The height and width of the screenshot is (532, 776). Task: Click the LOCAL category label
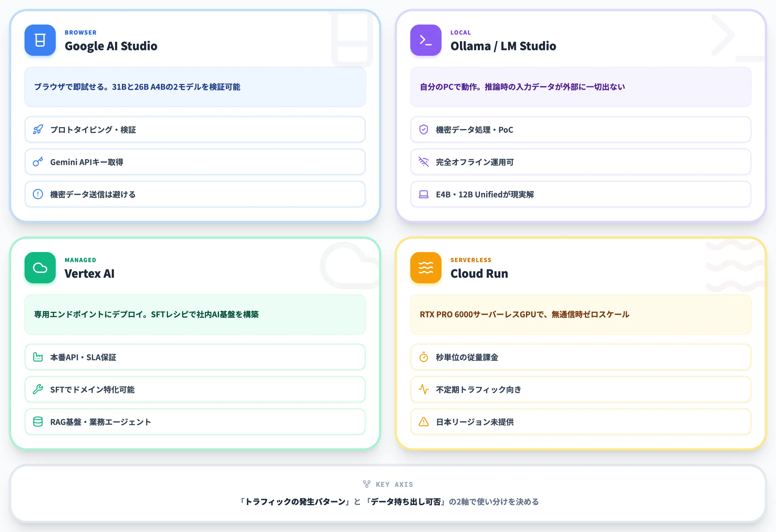pyautogui.click(x=460, y=32)
